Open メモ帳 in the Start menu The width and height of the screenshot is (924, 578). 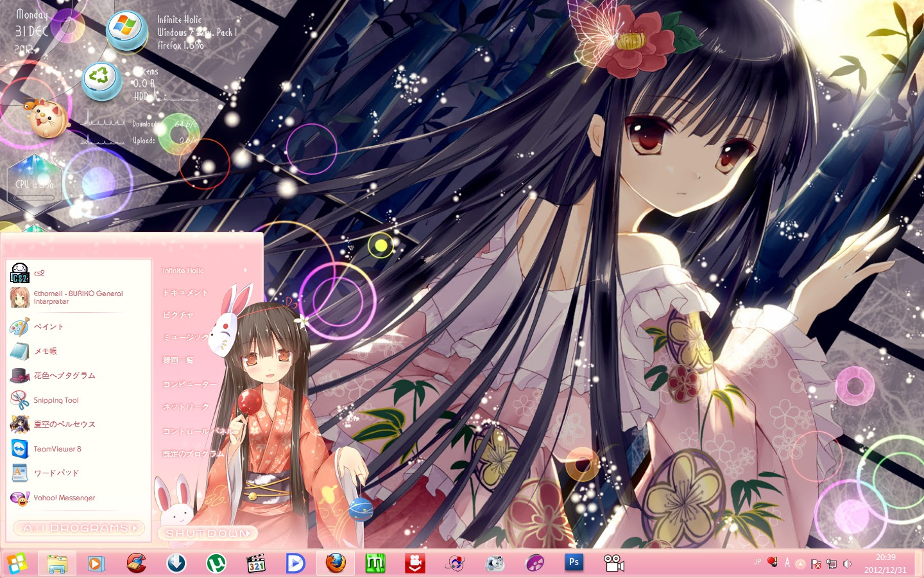[x=79, y=351]
